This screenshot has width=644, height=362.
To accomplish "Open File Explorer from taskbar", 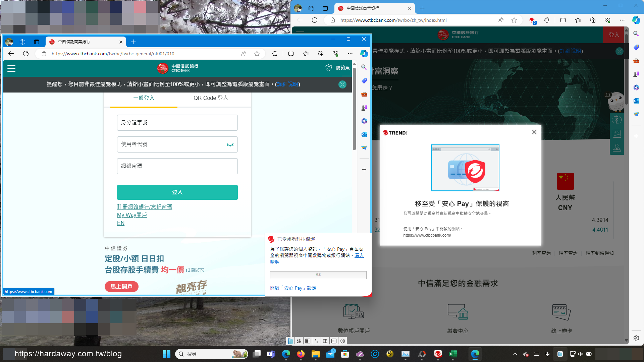I will point(315,354).
